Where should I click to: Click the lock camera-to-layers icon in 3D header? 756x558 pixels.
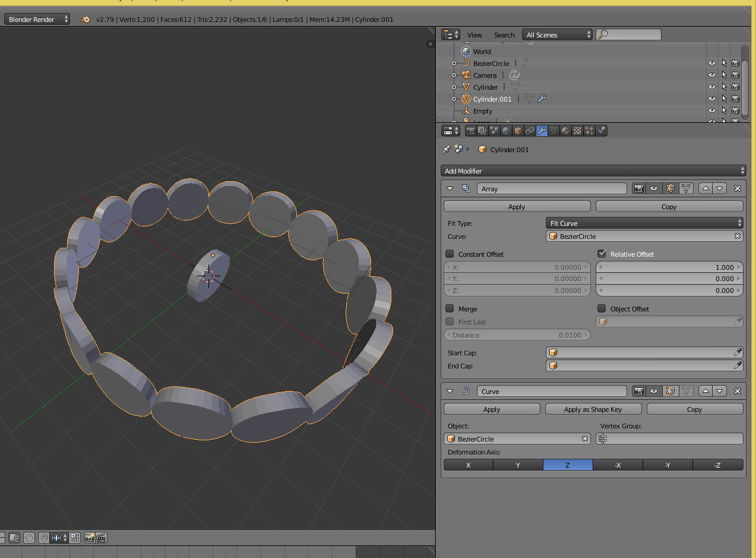click(x=14, y=538)
